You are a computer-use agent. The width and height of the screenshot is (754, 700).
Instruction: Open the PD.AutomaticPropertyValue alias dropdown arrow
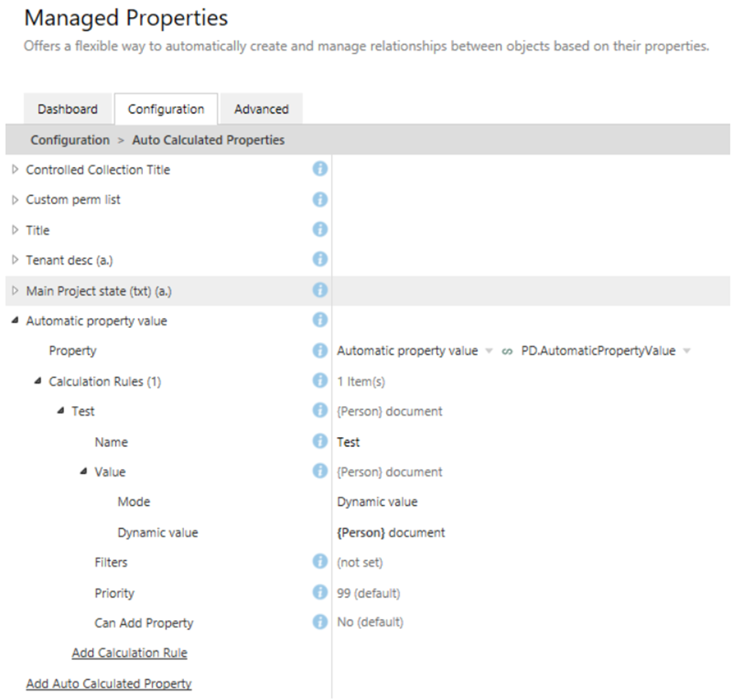tap(687, 351)
